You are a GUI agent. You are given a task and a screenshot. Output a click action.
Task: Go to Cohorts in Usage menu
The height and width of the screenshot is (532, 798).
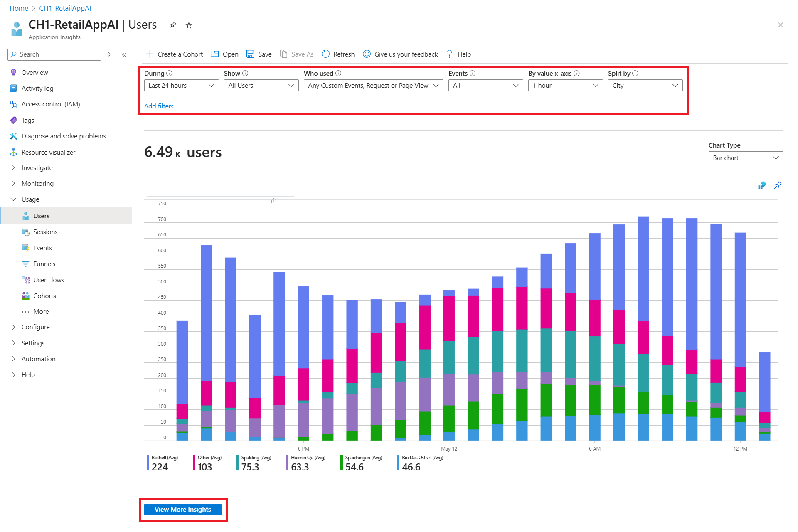click(44, 296)
